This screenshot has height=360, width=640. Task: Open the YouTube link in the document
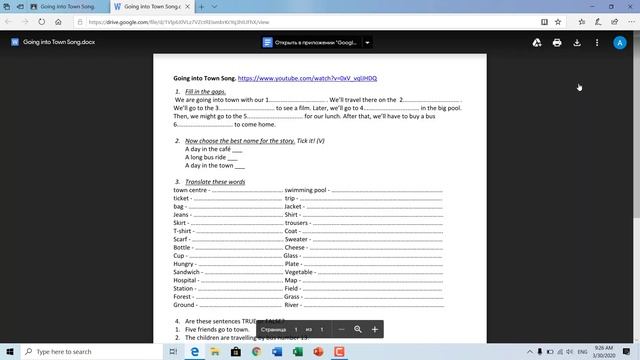click(307, 78)
